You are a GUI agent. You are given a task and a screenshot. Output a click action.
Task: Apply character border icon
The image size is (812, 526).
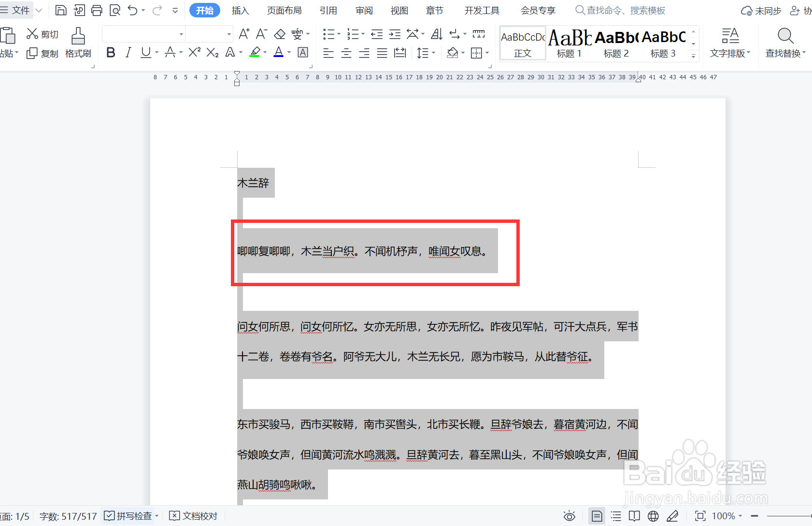point(303,53)
